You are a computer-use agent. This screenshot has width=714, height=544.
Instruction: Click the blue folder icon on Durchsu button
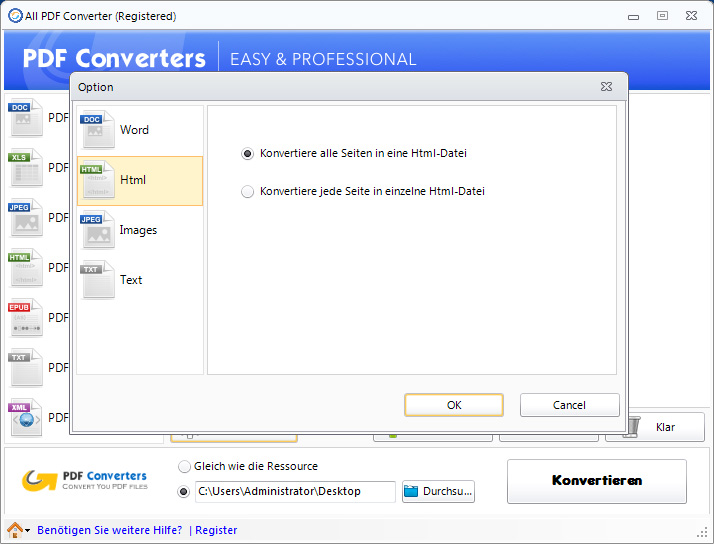[x=411, y=492]
